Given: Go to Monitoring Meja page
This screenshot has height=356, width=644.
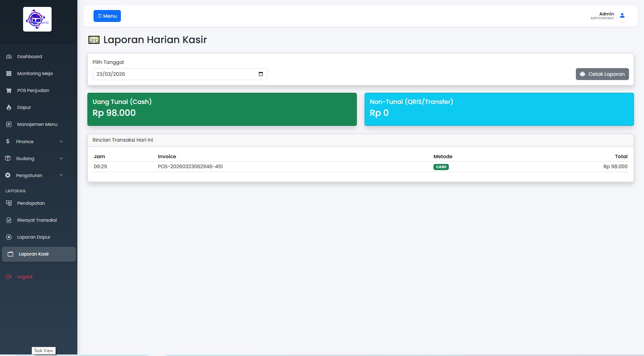Looking at the screenshot, I should [x=35, y=74].
